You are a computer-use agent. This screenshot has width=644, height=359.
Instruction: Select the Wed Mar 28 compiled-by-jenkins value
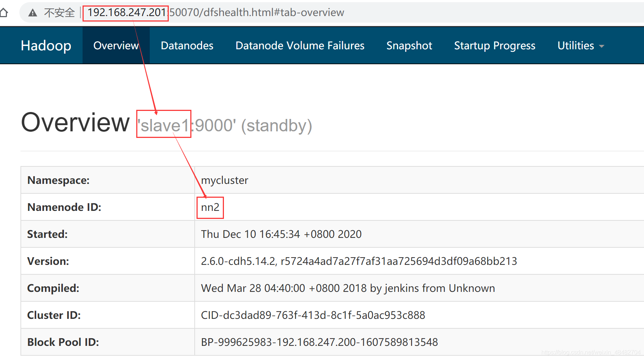click(x=348, y=288)
